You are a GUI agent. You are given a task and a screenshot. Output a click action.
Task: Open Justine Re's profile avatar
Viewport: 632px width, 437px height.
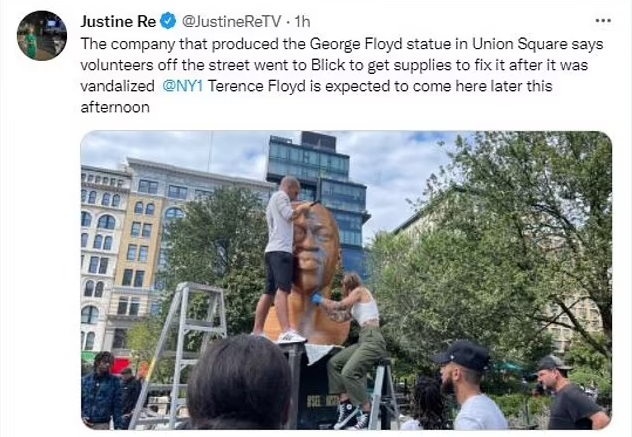click(42, 36)
